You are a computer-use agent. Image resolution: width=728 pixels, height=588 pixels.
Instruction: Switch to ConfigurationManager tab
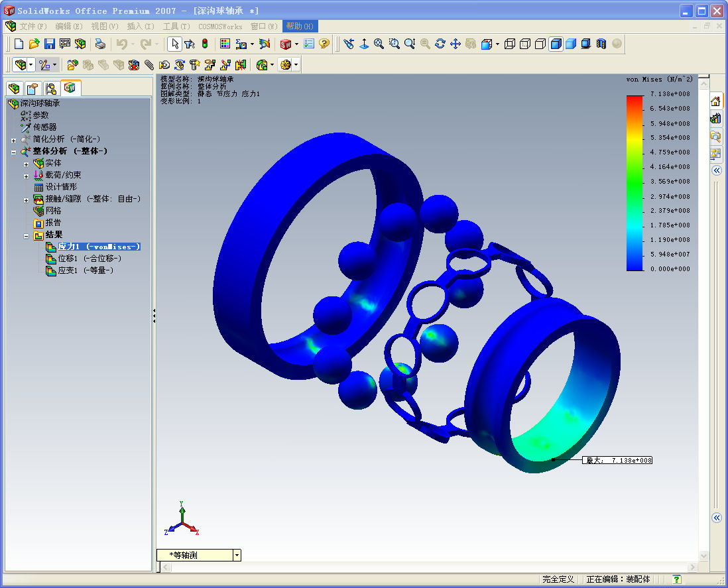click(51, 88)
